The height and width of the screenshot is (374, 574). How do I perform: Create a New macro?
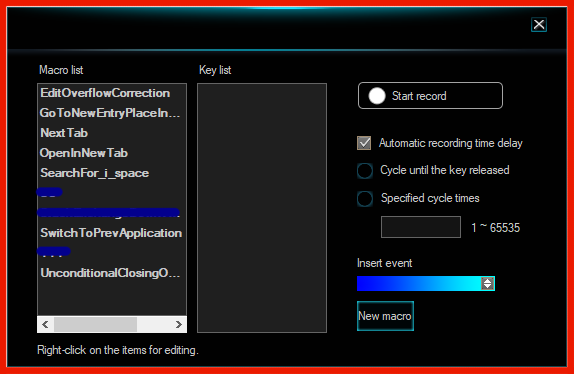[x=385, y=316]
